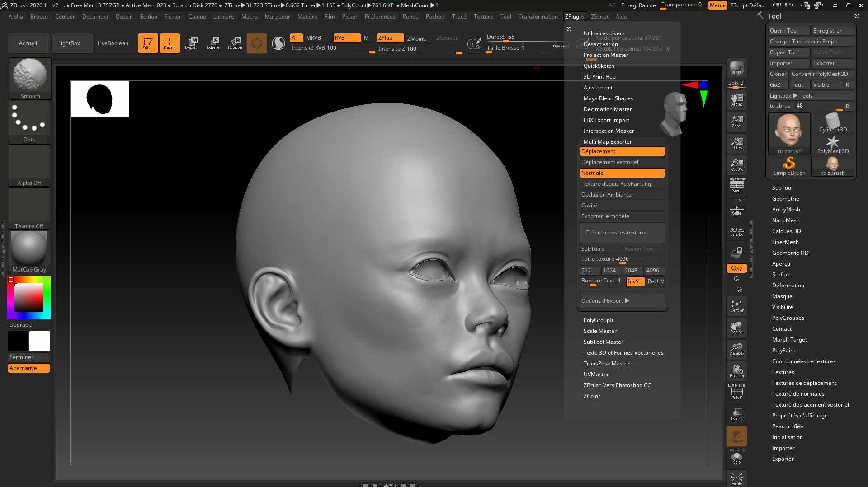Toggle Persp perspective view icon
Image resolution: width=868 pixels, height=487 pixels.
736,186
